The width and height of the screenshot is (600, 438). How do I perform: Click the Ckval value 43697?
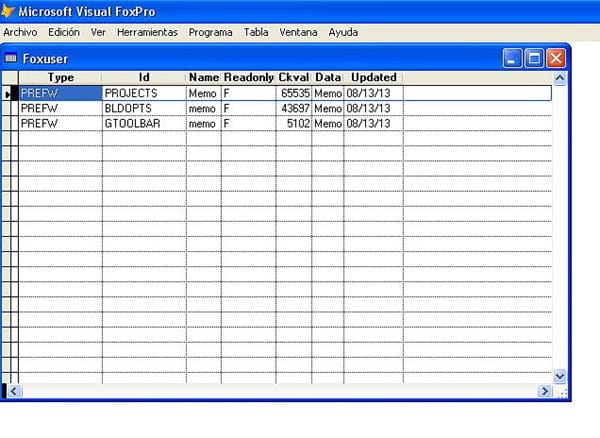pos(293,109)
